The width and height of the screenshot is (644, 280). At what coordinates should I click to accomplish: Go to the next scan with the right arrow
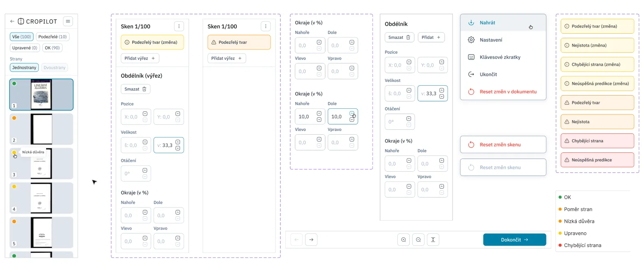[x=311, y=240]
